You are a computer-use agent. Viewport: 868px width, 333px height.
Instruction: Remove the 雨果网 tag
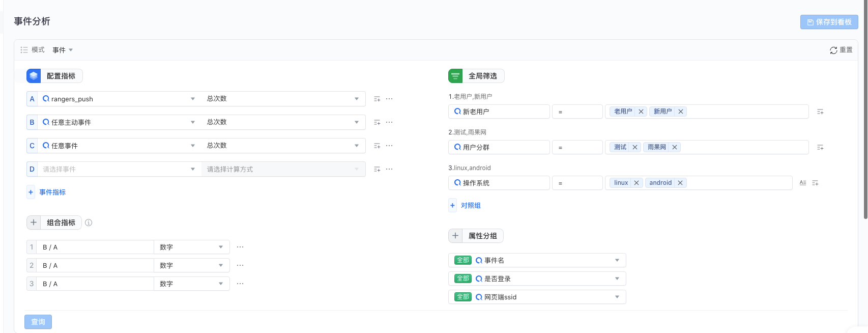click(675, 147)
